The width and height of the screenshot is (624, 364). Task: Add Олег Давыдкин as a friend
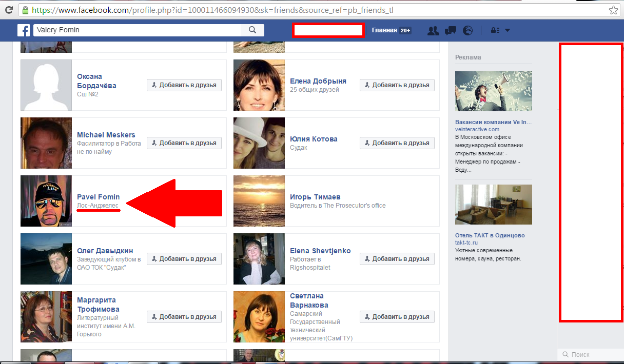[184, 259]
